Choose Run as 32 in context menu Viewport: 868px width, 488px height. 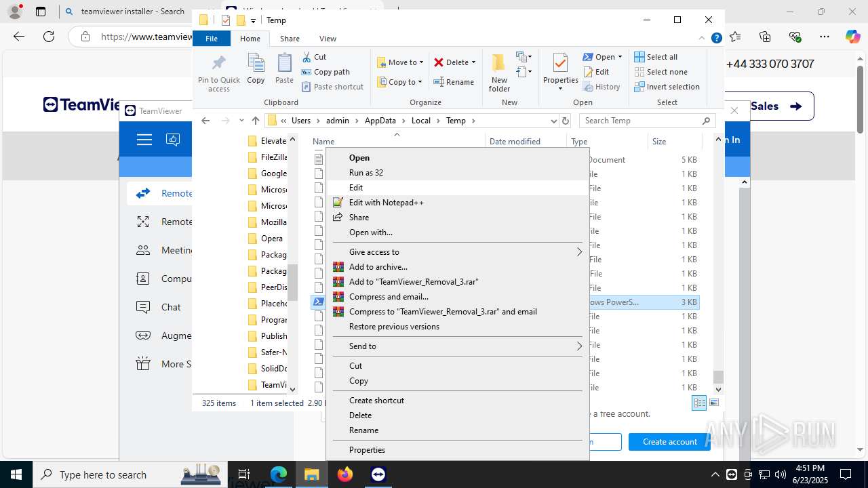457,172
